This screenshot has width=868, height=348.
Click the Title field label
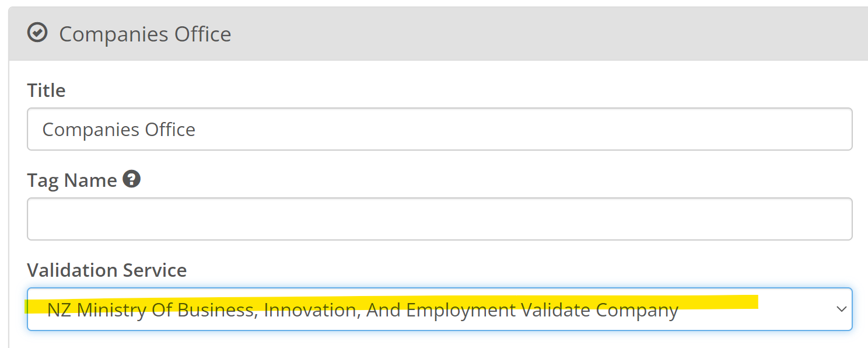tap(46, 91)
